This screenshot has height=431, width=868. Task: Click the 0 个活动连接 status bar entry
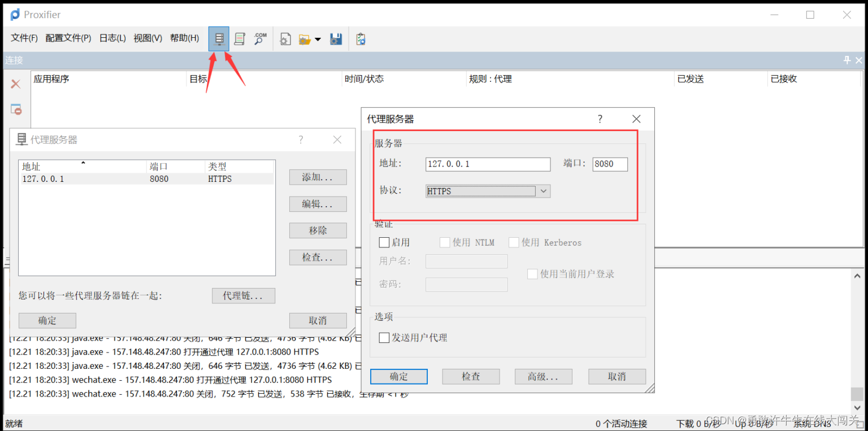click(x=621, y=423)
